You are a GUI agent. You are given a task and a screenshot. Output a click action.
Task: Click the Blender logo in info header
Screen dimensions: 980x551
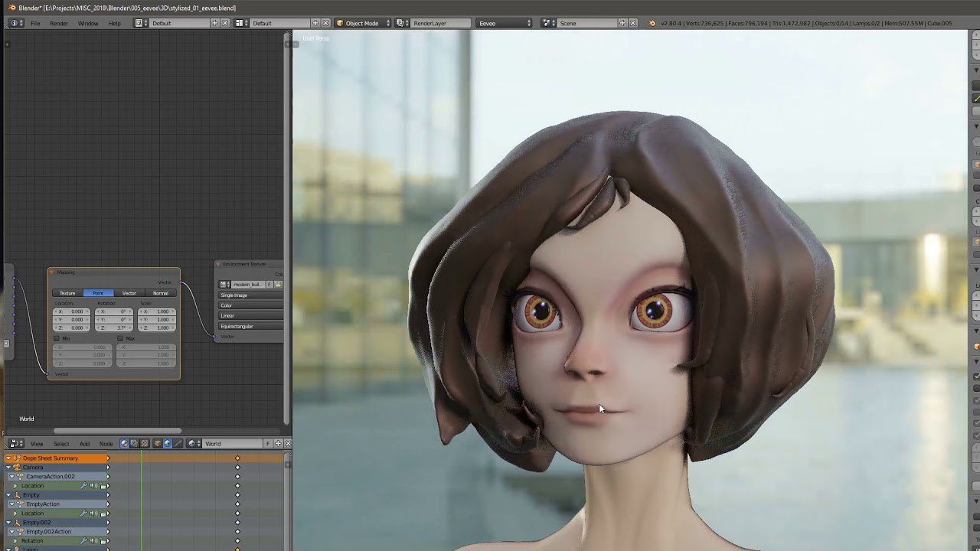[652, 23]
